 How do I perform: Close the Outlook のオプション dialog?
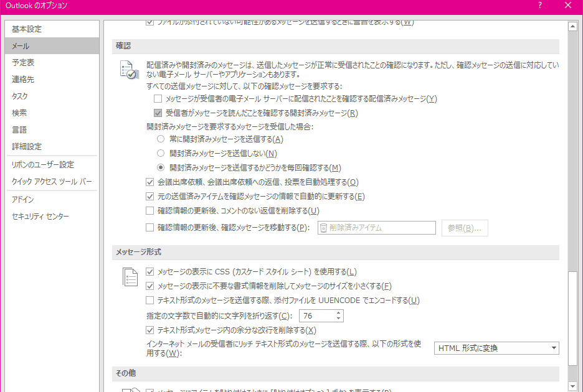568,5
